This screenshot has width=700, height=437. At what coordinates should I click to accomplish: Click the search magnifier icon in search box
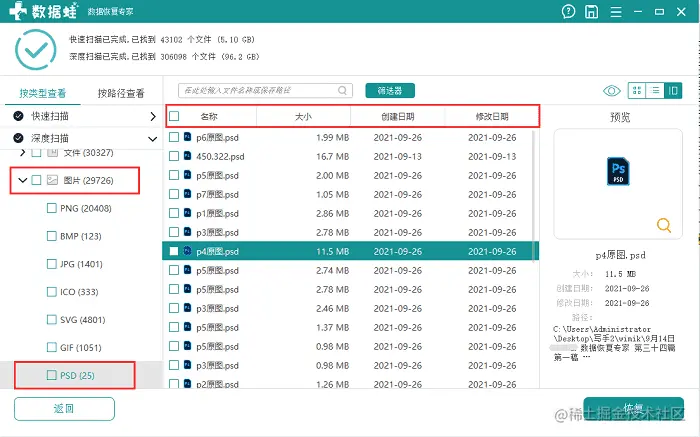click(x=342, y=91)
